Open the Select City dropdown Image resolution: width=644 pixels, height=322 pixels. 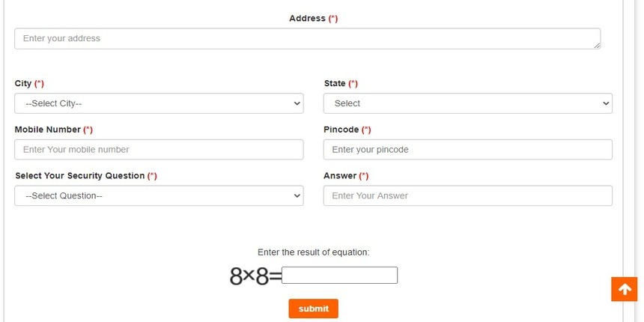point(159,103)
